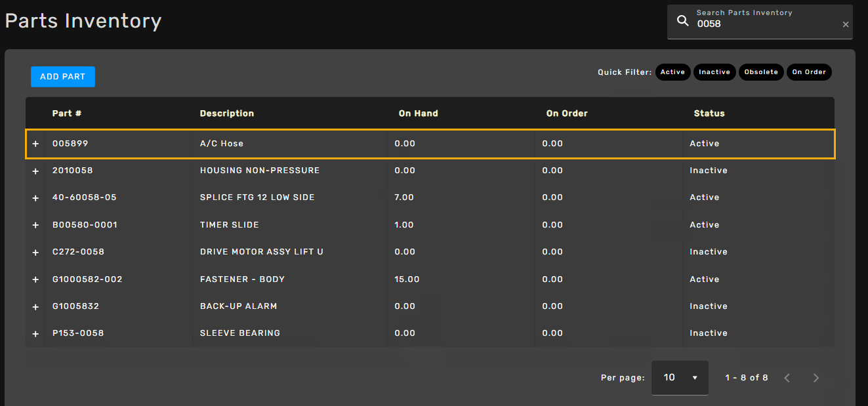The width and height of the screenshot is (868, 406).
Task: Expand the BACK-UP ALARM row
Action: pos(35,306)
